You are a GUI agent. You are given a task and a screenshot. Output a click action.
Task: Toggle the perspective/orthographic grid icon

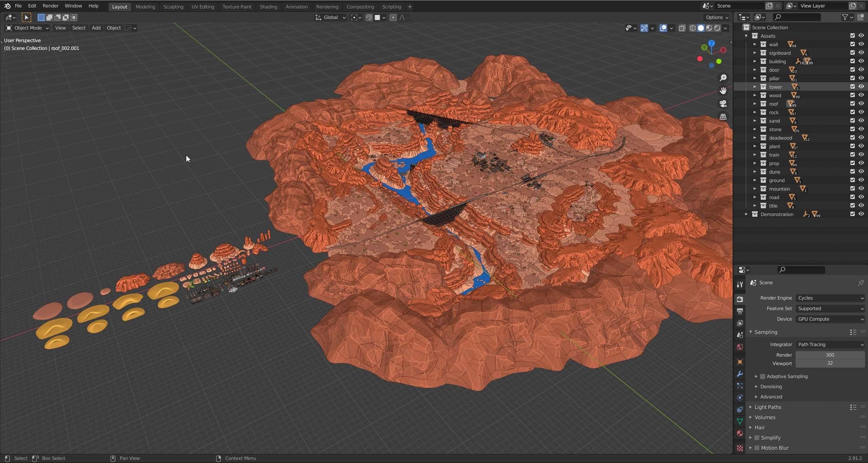pos(723,117)
